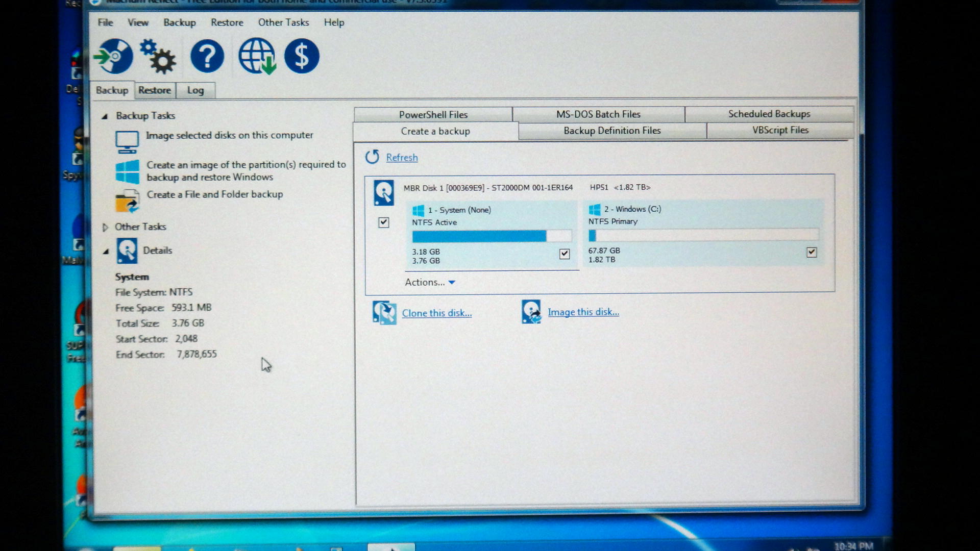Click the Image this disk link
The width and height of the screenshot is (980, 551).
coord(583,312)
